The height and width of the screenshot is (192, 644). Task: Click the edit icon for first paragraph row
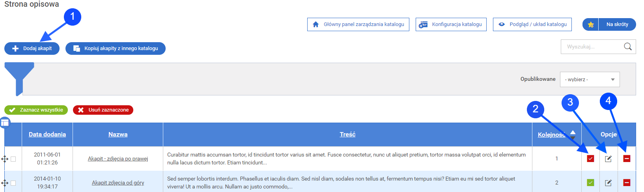[609, 158]
